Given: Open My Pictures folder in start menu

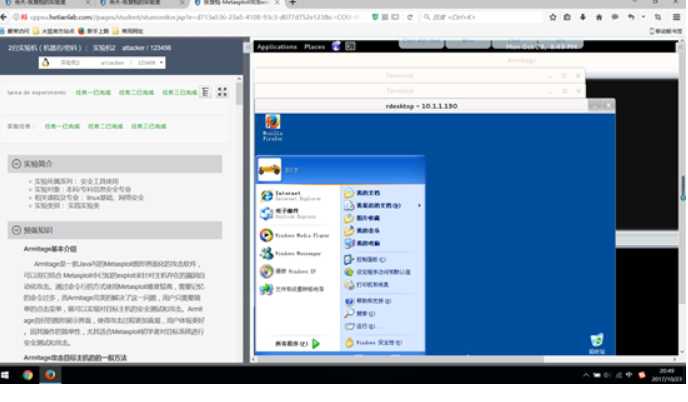Looking at the screenshot, I should 362,218.
